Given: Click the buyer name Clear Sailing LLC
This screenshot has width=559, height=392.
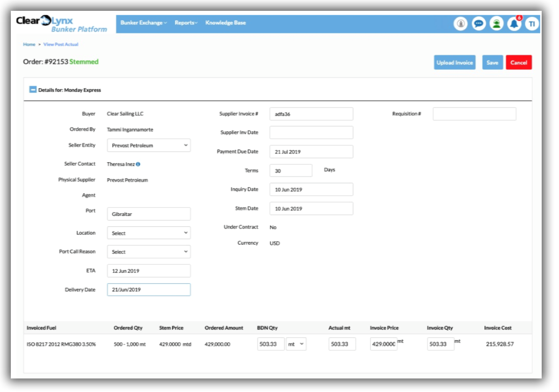Looking at the screenshot, I should tap(125, 114).
